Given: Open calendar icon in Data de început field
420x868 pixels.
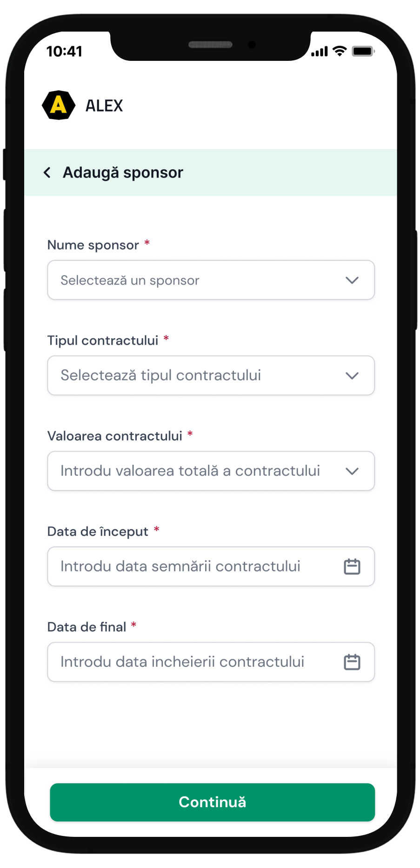Looking at the screenshot, I should point(352,566).
